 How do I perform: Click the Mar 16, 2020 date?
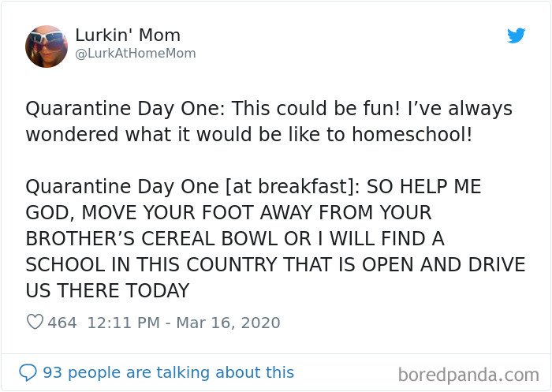[228, 323]
